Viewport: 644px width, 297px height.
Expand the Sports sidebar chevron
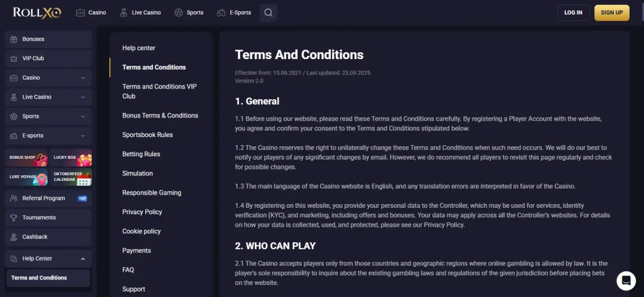coord(83,117)
